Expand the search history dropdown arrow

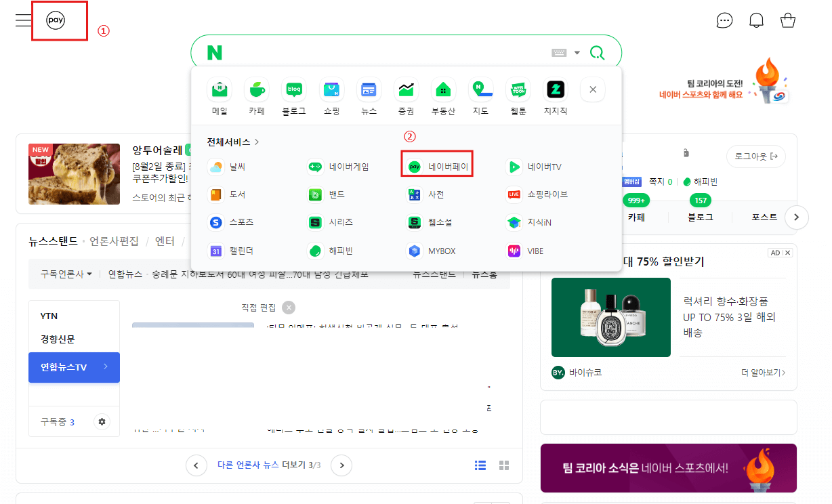click(x=577, y=53)
